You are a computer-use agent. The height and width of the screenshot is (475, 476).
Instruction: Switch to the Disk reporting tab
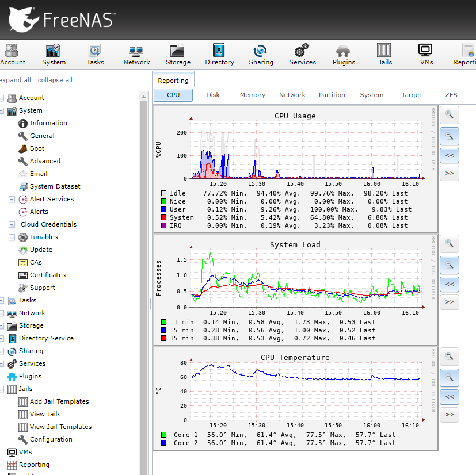[213, 95]
